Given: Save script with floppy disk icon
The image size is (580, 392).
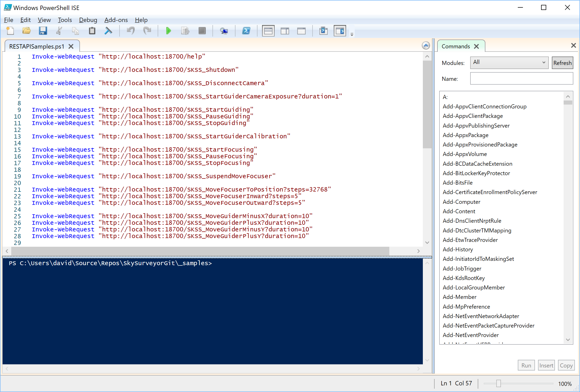Looking at the screenshot, I should 43,31.
